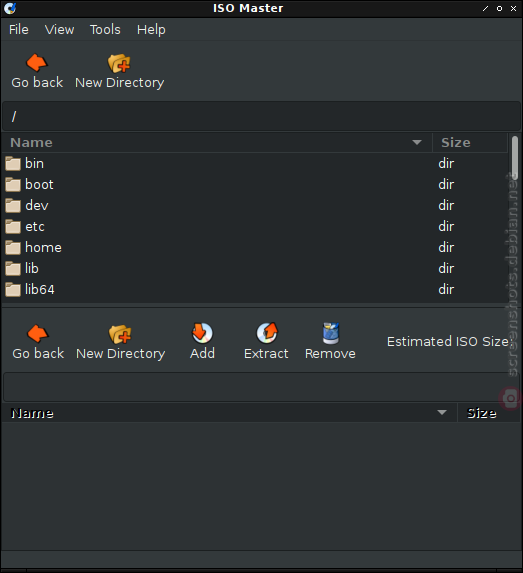Toggle sort arrow on lower Name column

442,413
